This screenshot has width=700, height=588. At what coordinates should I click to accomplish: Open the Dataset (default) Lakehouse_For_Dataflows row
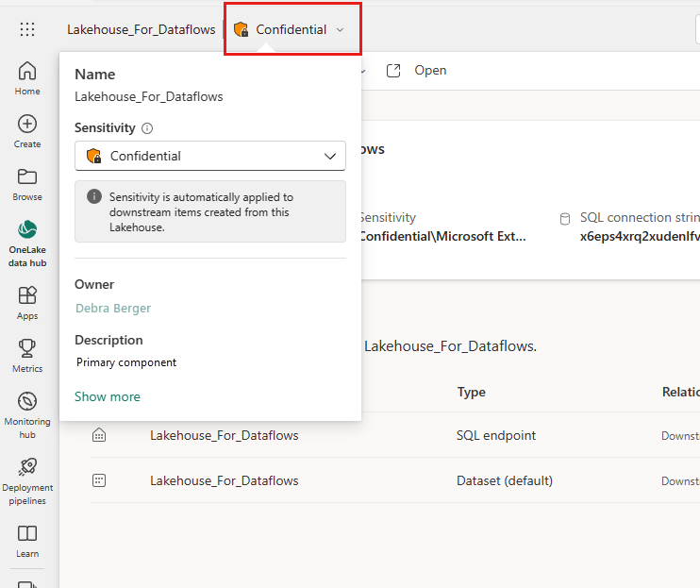224,480
